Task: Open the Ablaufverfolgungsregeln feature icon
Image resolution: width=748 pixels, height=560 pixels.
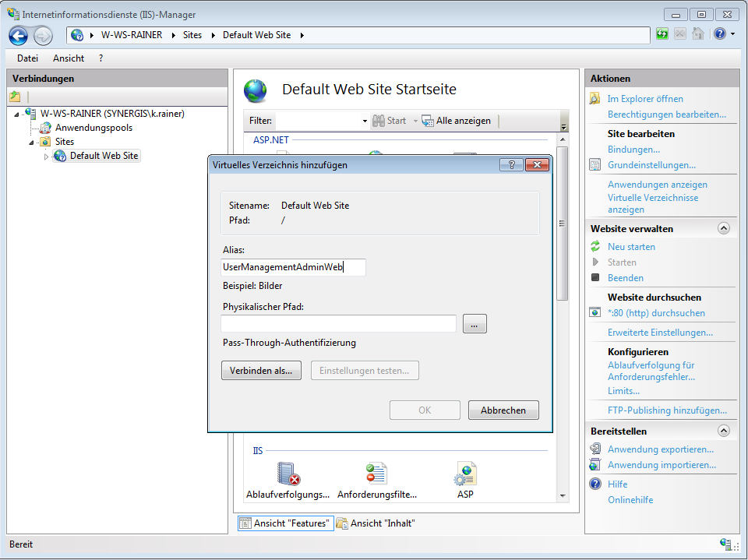Action: (x=288, y=474)
